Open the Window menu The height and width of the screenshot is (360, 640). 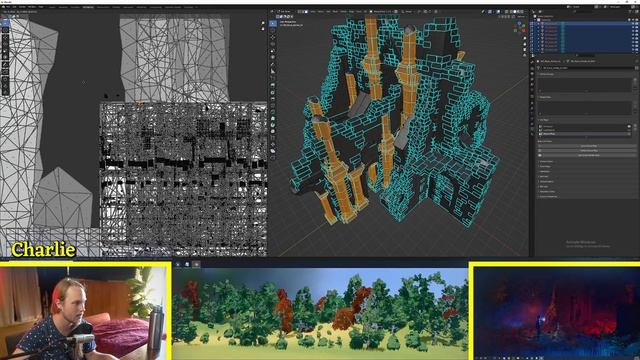coord(32,7)
